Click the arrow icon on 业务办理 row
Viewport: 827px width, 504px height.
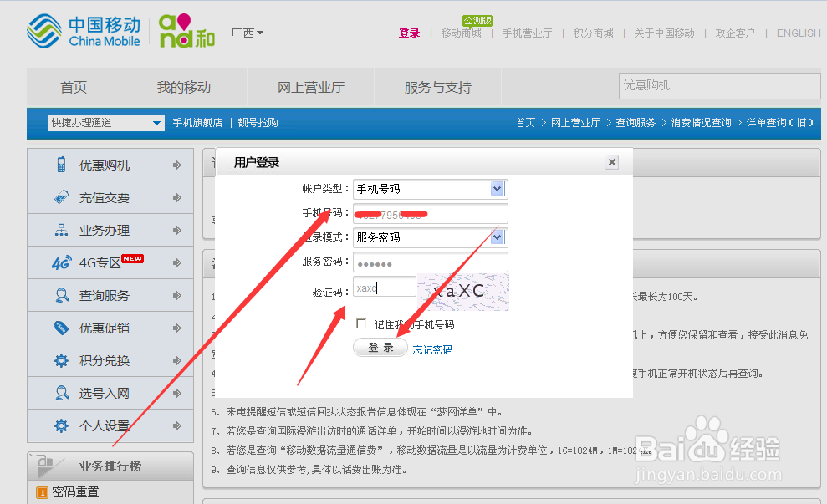pyautogui.click(x=176, y=231)
